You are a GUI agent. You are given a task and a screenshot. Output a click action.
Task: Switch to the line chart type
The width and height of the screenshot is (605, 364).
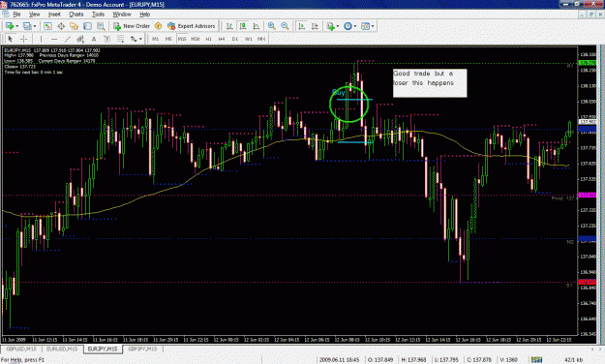257,26
